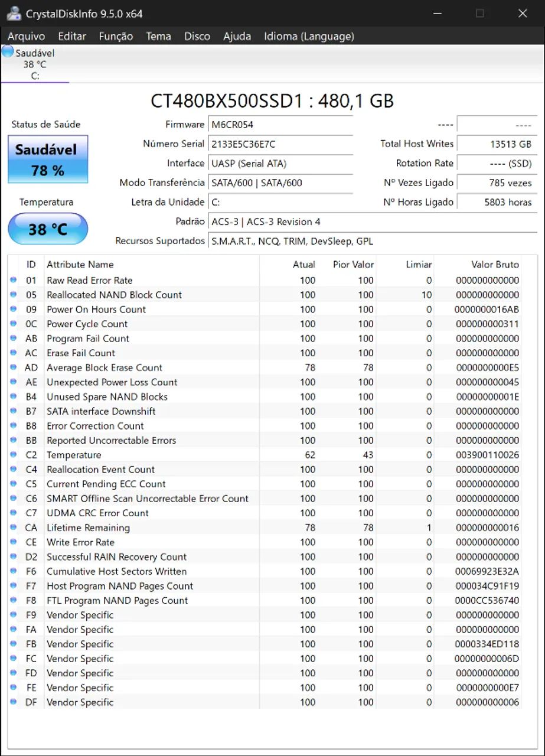Click the status dot for Cumulative Host Sectors Written
The width and height of the screenshot is (545, 756).
coord(13,571)
